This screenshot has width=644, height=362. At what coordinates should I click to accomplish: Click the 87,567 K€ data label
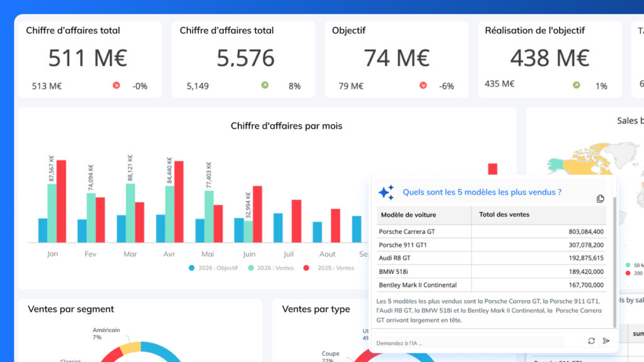52,168
